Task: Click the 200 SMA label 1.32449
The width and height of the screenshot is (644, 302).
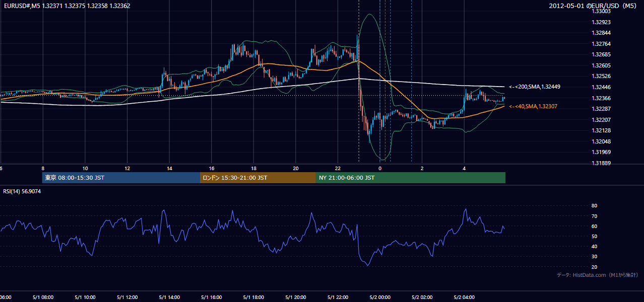Action: pyautogui.click(x=535, y=87)
